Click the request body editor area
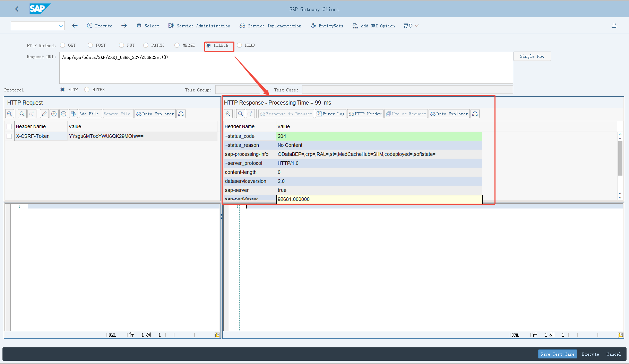The width and height of the screenshot is (629, 364). point(120,267)
